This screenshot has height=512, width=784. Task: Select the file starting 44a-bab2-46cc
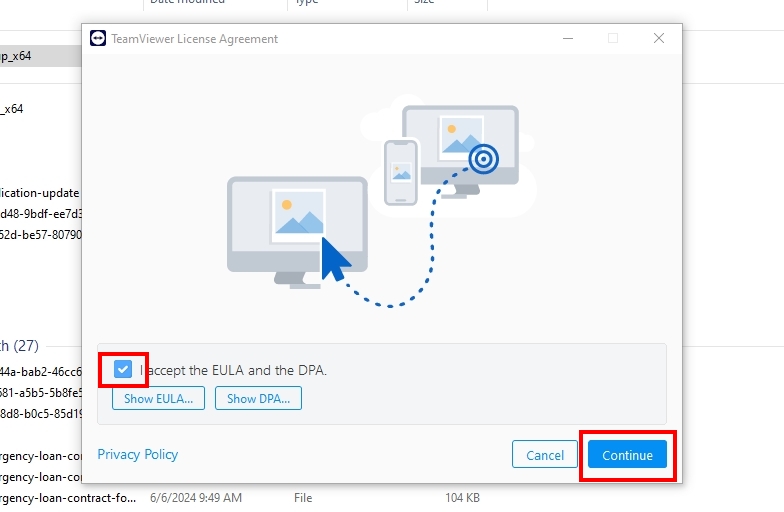(x=40, y=372)
